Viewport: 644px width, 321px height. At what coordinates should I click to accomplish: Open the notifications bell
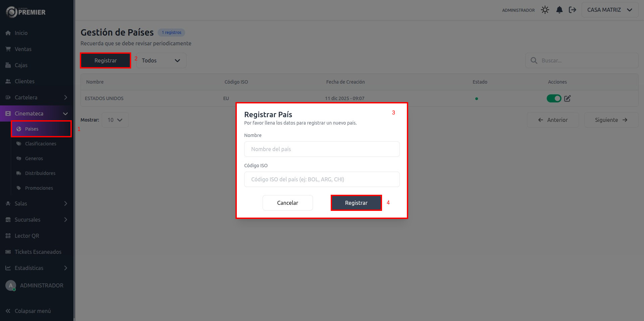point(559,10)
